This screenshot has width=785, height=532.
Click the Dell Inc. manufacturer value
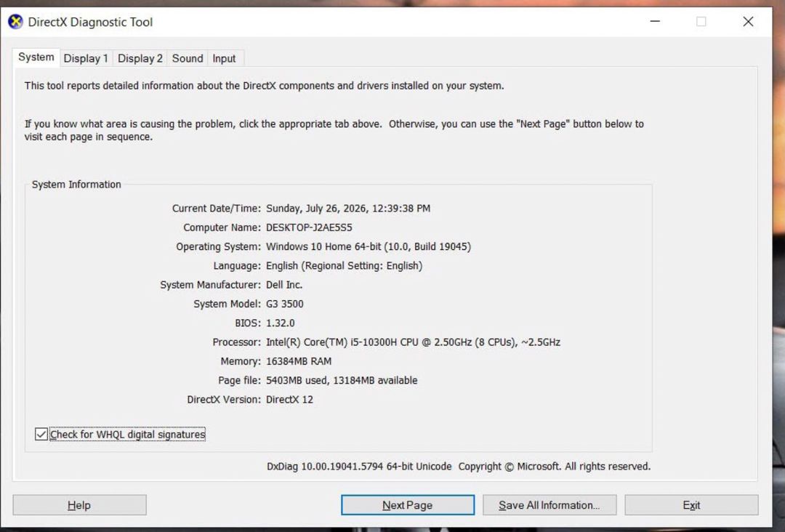[x=284, y=285]
